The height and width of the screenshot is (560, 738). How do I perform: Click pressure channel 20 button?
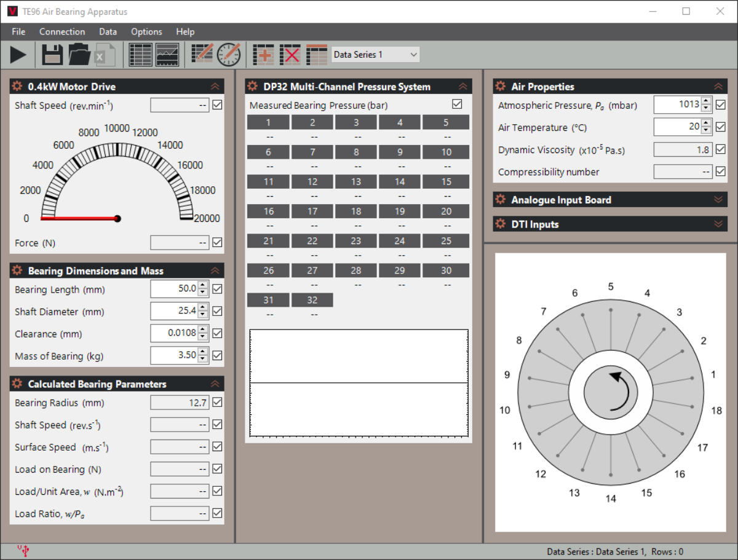coord(446,211)
